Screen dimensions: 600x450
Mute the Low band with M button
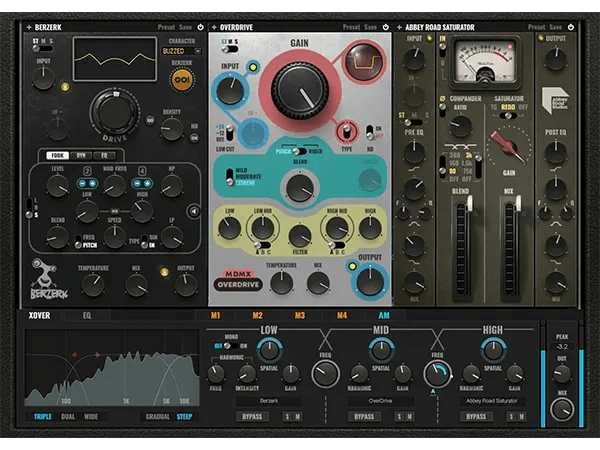click(297, 417)
